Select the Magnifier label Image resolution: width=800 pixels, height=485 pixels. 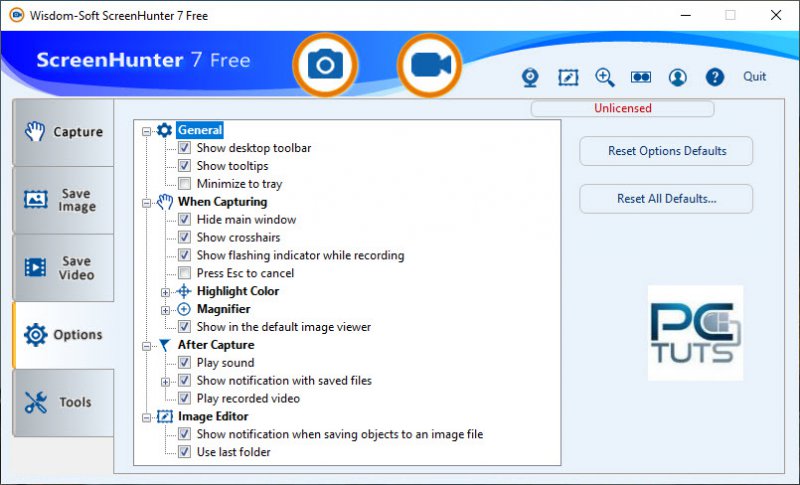click(x=223, y=309)
